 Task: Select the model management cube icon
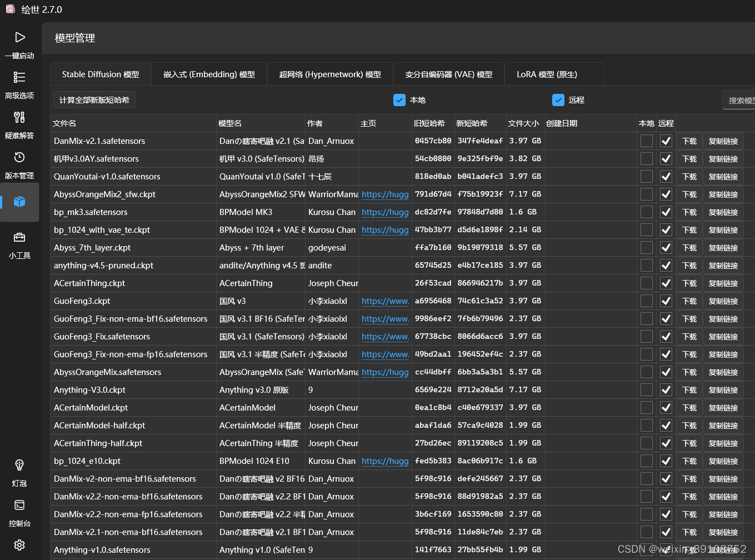tap(19, 202)
